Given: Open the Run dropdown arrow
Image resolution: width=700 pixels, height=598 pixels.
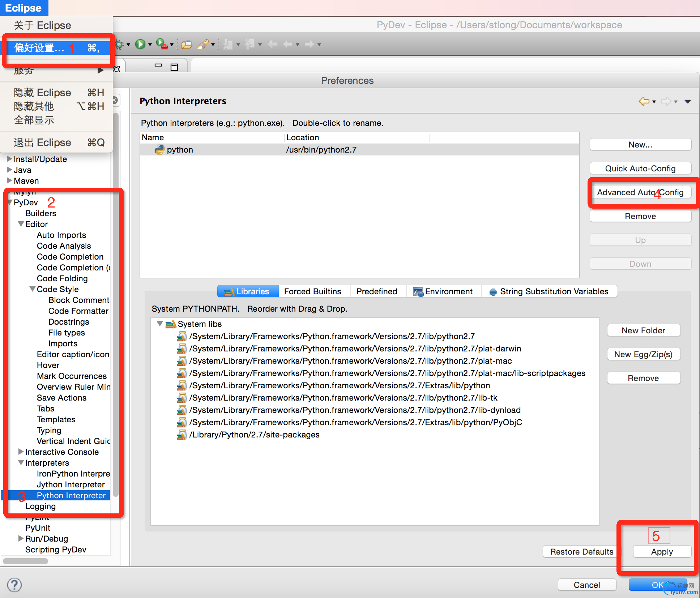Looking at the screenshot, I should (x=150, y=45).
